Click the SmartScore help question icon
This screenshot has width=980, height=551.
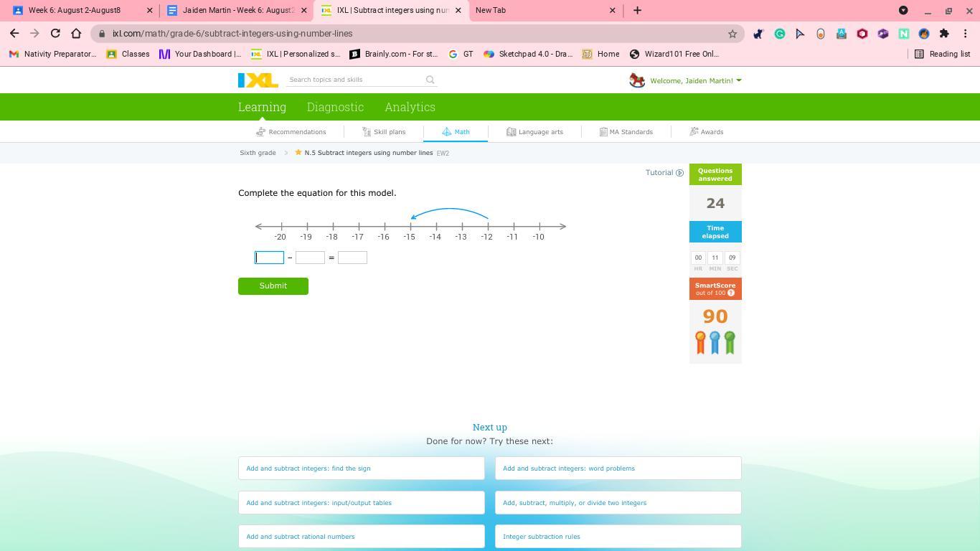coord(731,293)
